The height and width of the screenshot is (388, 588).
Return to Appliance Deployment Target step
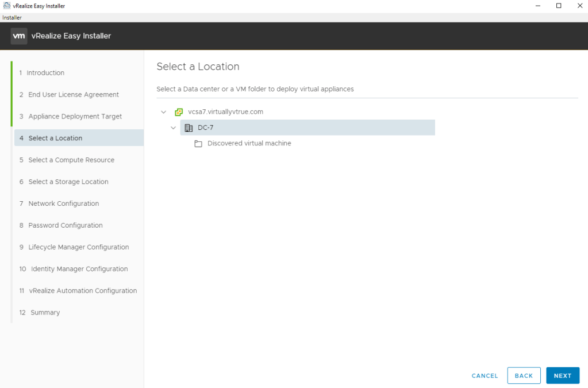point(75,117)
